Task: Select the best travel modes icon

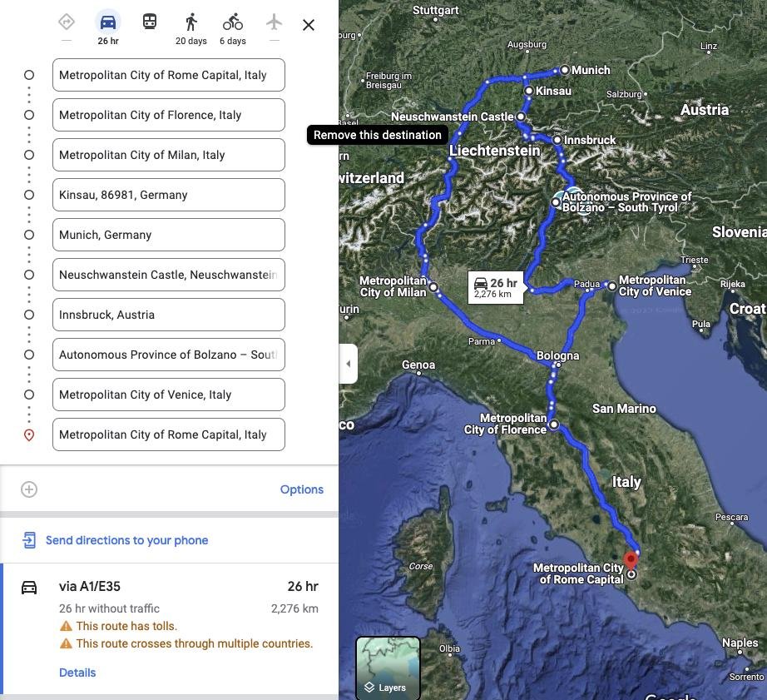Action: click(x=67, y=22)
